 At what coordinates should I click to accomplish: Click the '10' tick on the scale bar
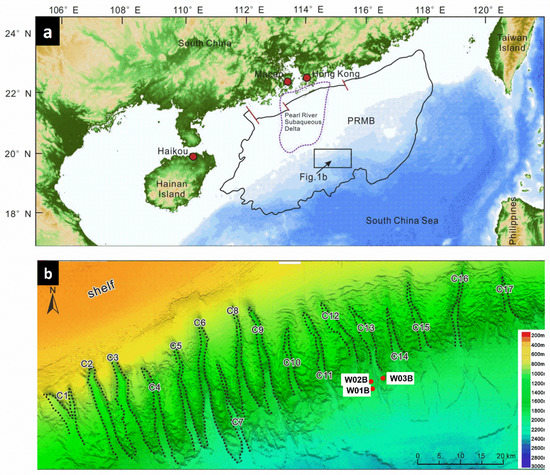point(461,456)
